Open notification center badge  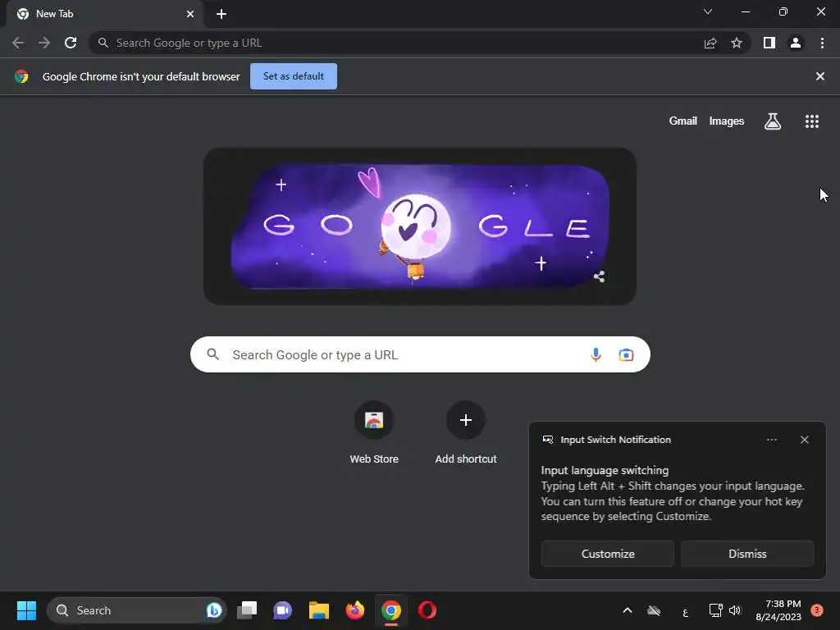tap(817, 610)
